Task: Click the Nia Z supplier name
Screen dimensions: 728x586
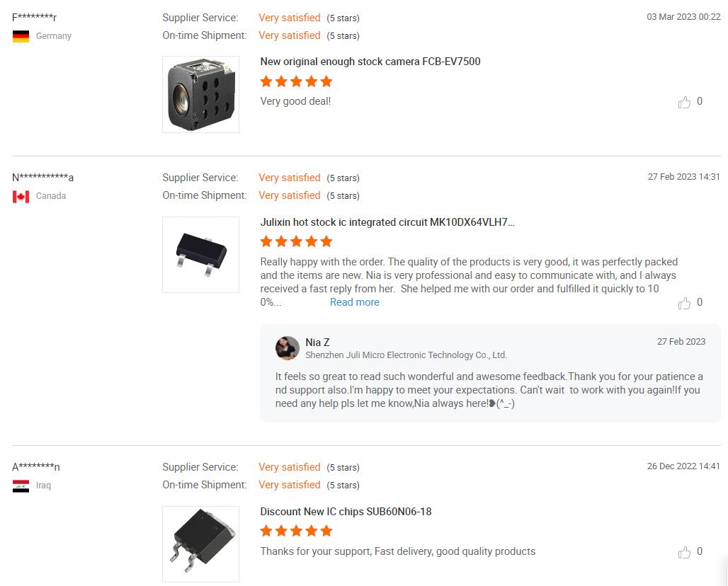Action: click(x=317, y=343)
